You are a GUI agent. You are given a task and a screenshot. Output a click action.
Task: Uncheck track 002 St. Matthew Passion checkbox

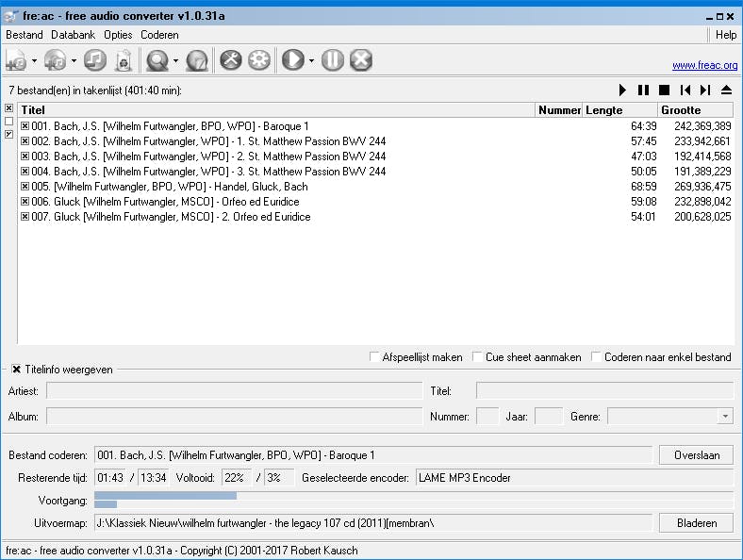tap(25, 141)
